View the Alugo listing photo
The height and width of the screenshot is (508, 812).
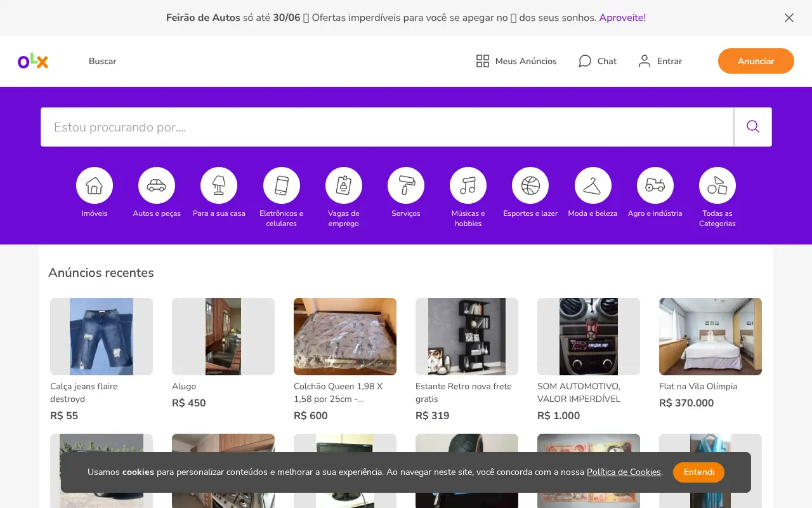223,337
